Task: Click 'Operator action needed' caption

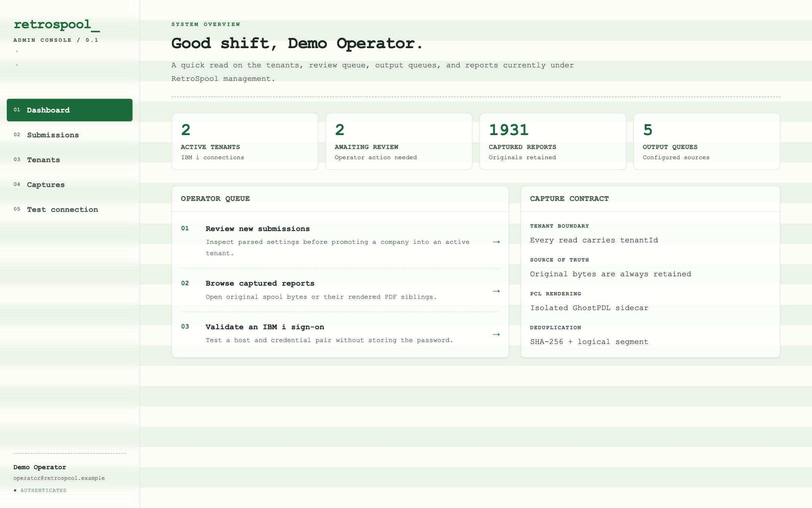Action: [x=376, y=157]
